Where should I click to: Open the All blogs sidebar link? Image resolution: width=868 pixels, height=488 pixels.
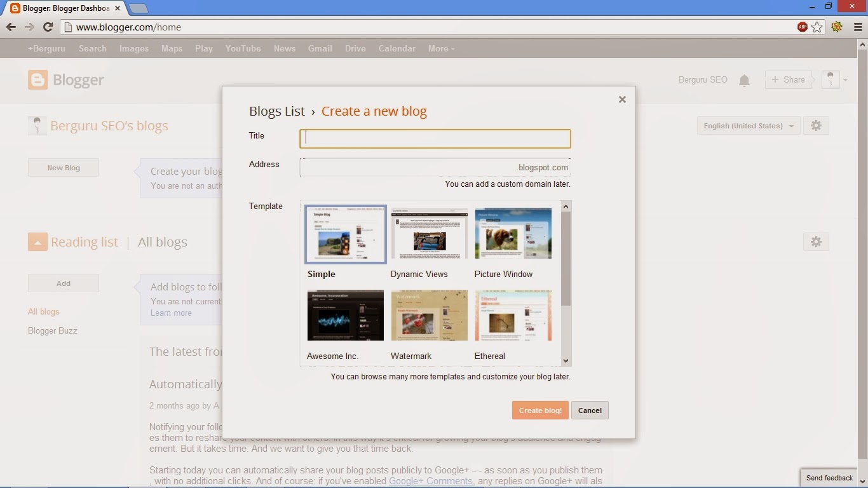point(44,312)
